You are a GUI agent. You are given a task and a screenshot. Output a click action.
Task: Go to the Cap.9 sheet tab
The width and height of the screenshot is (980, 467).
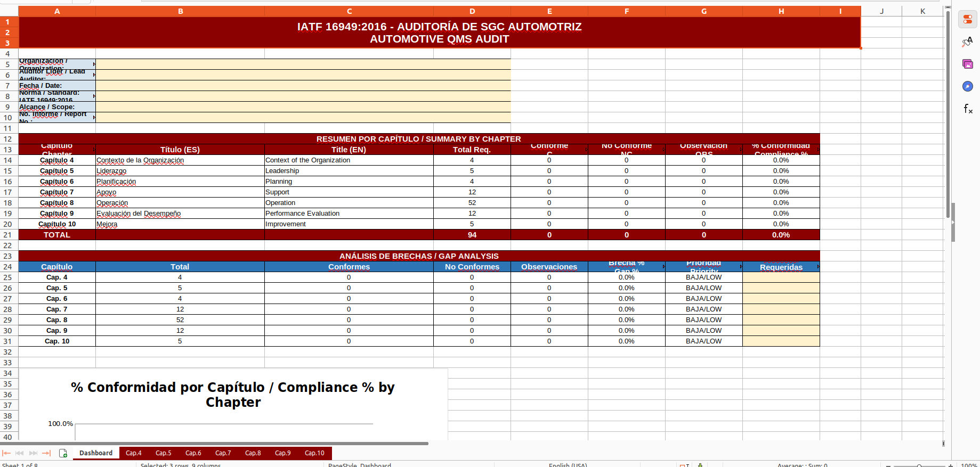coord(283,453)
